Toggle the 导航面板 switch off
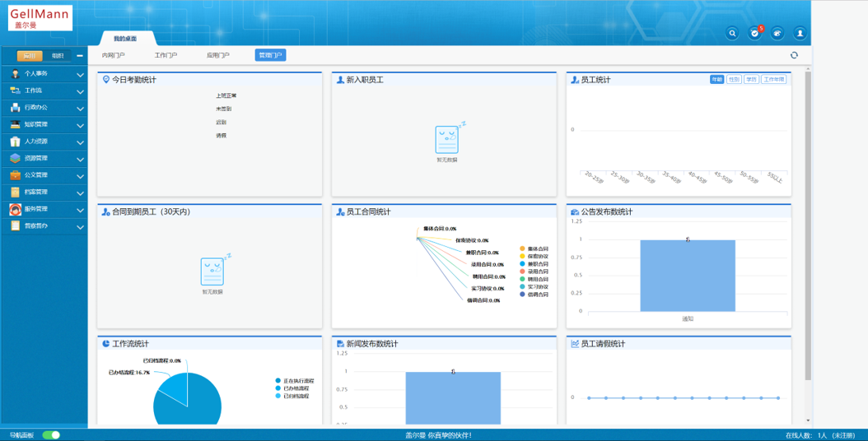This screenshot has width=868, height=441. coord(51,434)
